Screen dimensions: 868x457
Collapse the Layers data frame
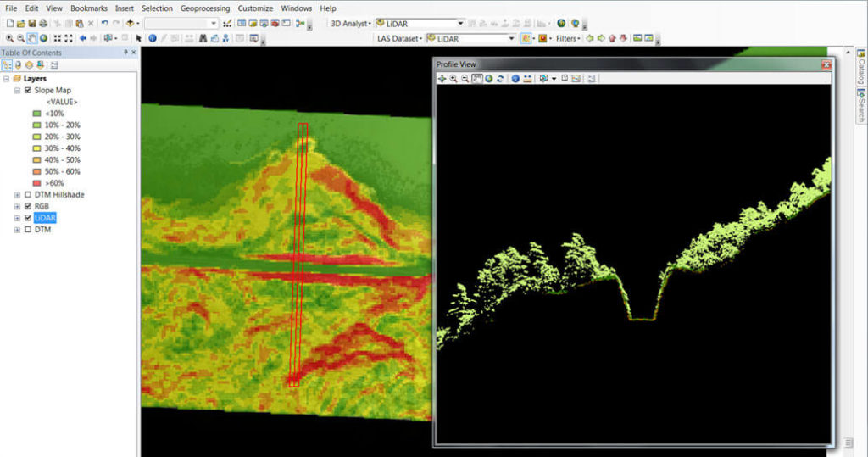click(x=6, y=79)
